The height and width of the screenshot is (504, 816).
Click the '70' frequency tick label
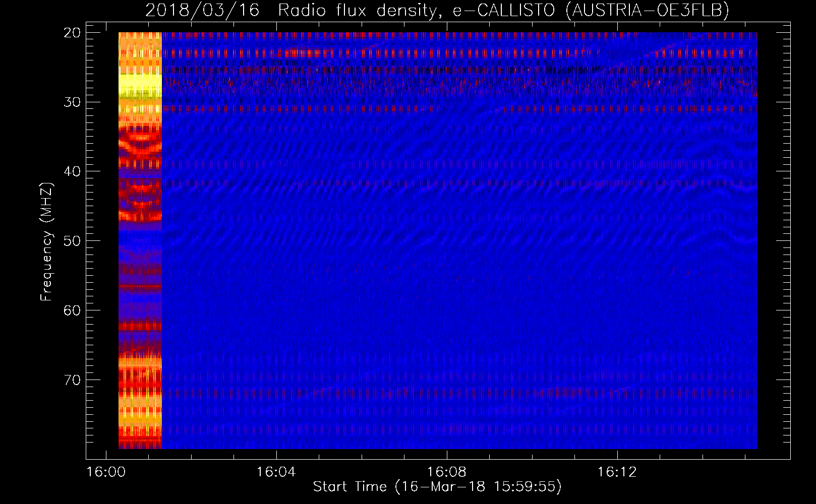coord(72,380)
